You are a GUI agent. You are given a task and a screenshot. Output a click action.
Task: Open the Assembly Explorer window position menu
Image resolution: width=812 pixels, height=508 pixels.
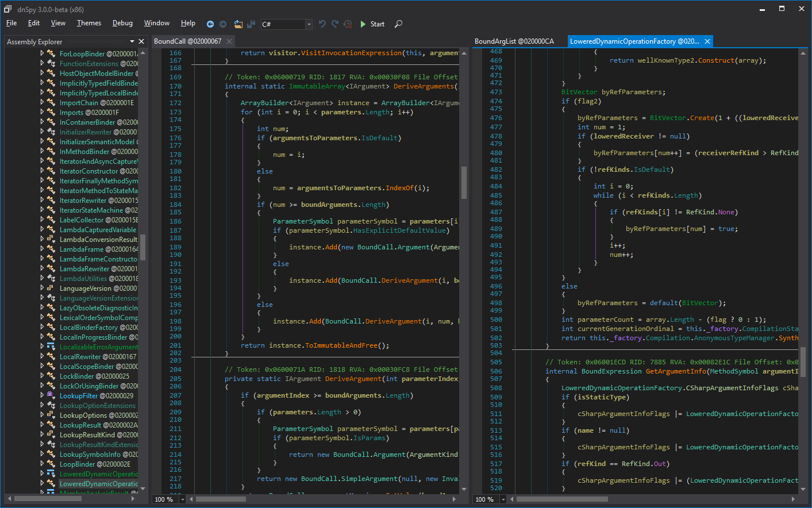132,41
